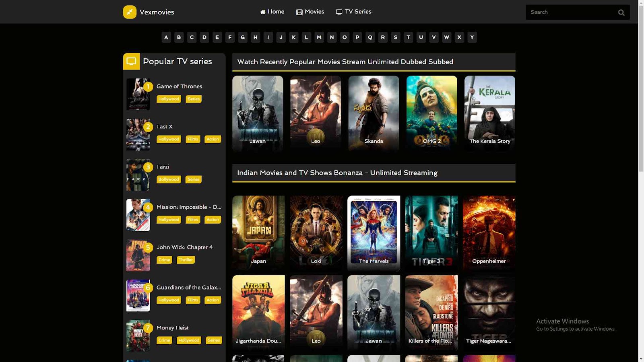The height and width of the screenshot is (362, 644).
Task: Click the search magnifier icon
Action: coord(621,12)
